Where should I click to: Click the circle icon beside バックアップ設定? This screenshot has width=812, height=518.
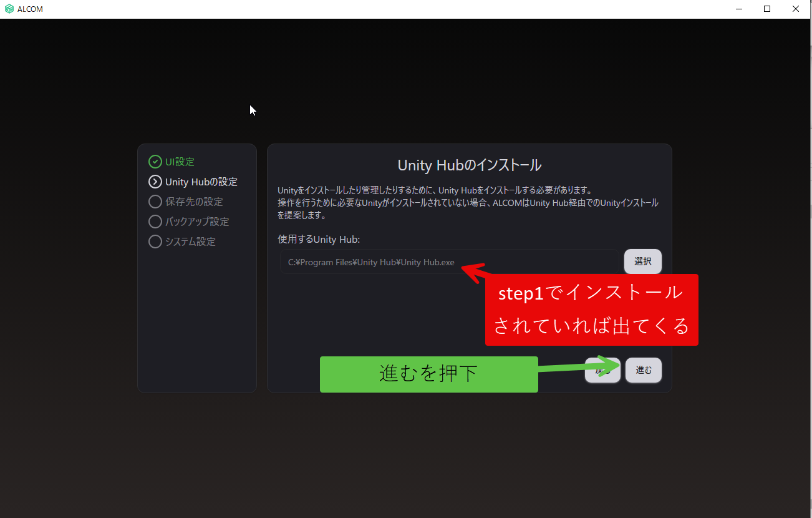155,222
